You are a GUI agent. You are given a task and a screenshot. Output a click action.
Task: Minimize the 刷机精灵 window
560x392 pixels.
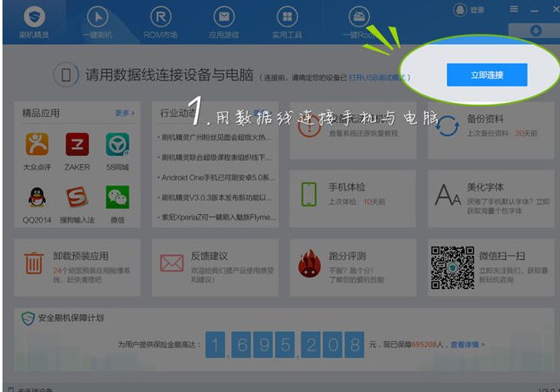click(534, 10)
